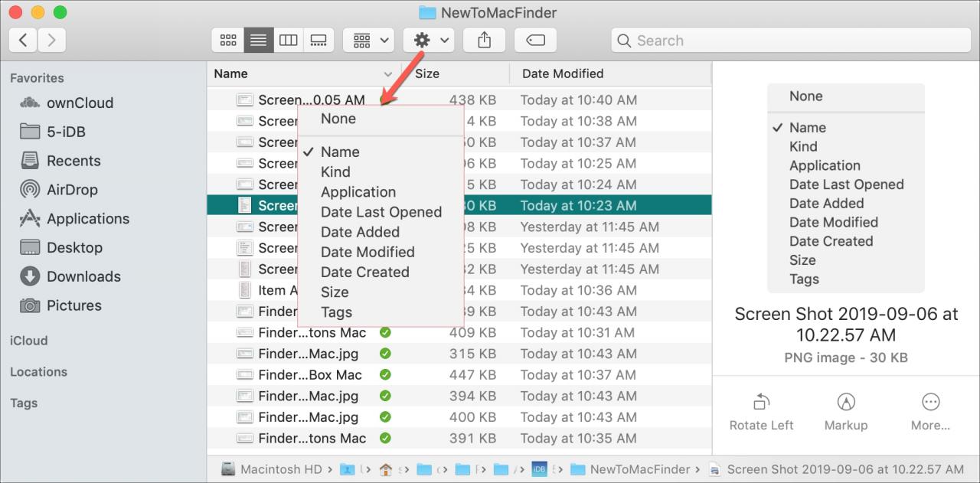Select the row dated Today at 10:25 AM

459,163
